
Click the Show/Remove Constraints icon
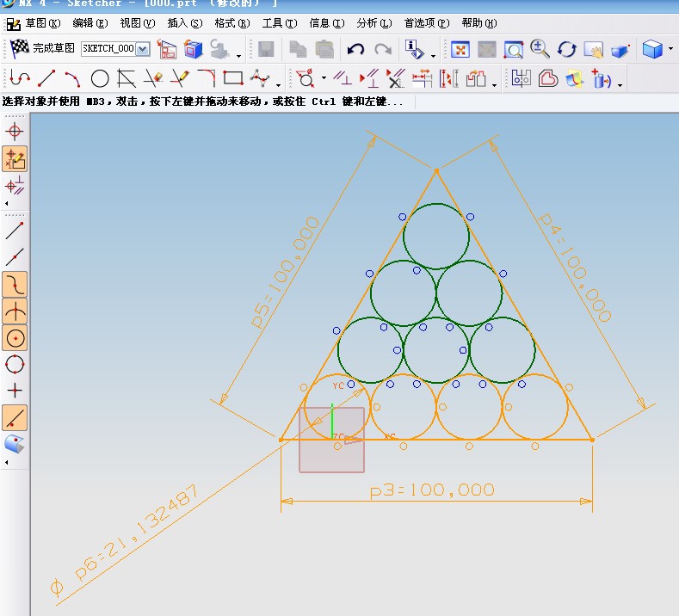(395, 78)
